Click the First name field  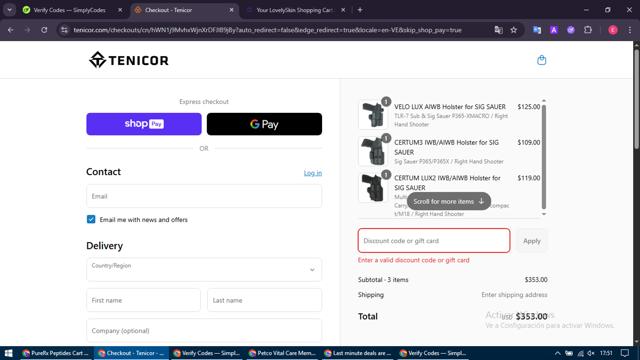point(143,300)
